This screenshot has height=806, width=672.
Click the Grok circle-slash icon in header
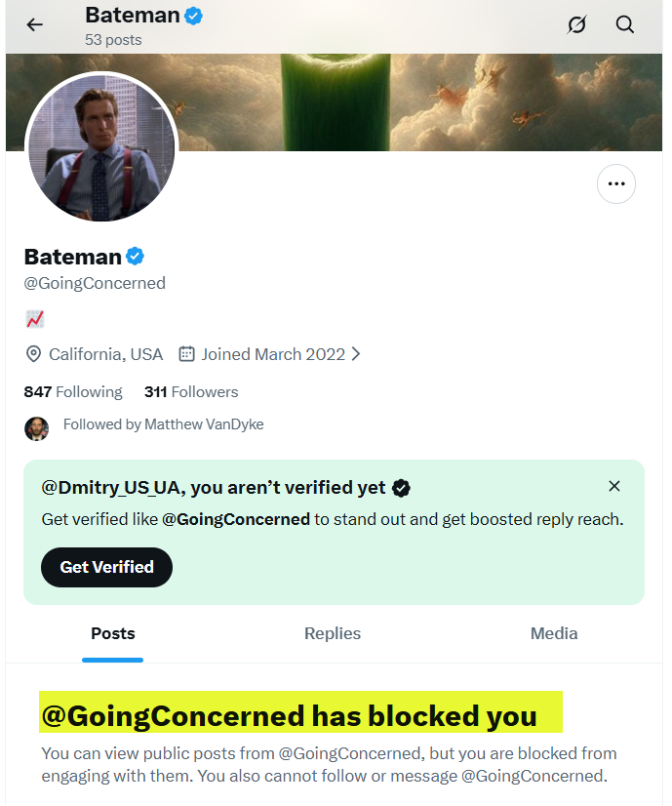click(x=576, y=24)
